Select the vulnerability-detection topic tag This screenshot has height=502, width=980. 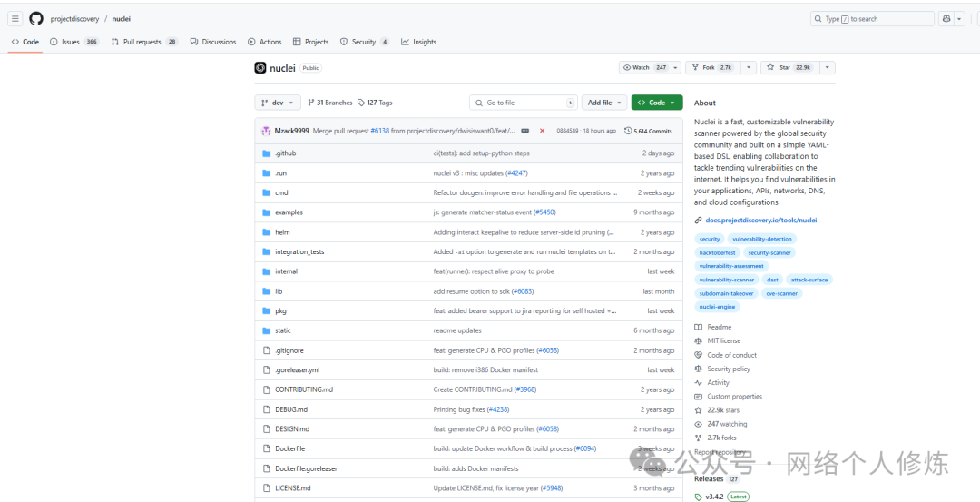[x=762, y=239]
